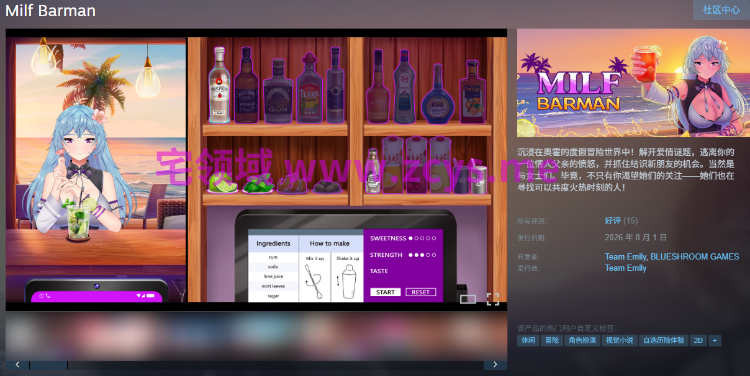This screenshot has height=376, width=750.
Task: Select the 视觉小说 tag
Action: tap(619, 341)
